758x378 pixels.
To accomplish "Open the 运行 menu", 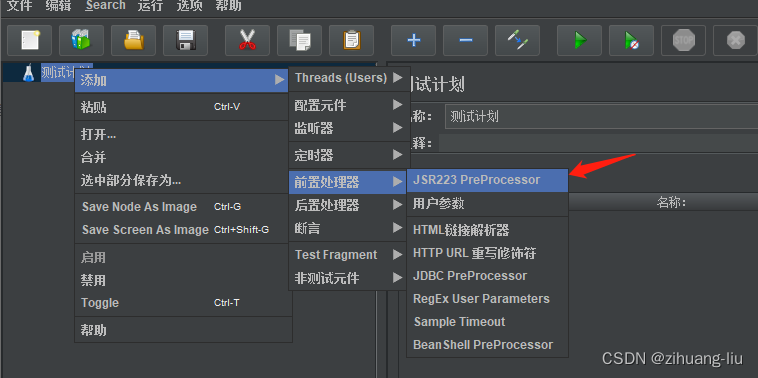I will pos(150,6).
